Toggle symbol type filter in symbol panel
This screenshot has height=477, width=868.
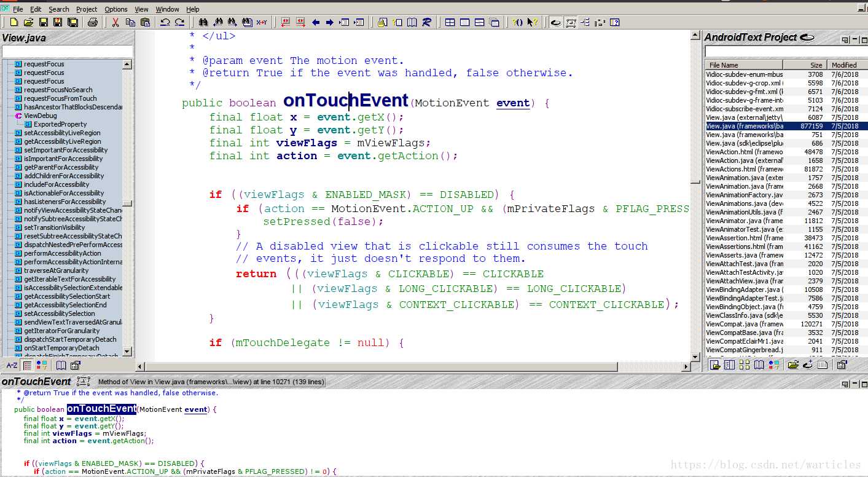tap(41, 365)
